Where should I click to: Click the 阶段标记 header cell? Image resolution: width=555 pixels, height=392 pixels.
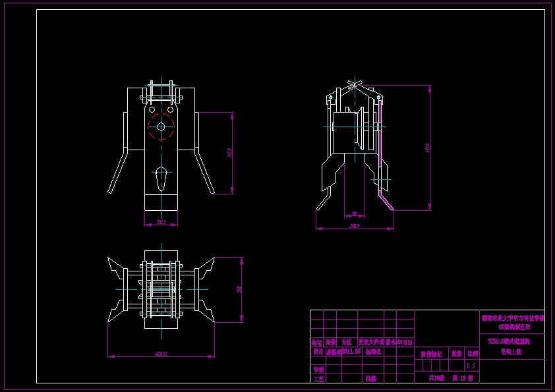pos(432,354)
